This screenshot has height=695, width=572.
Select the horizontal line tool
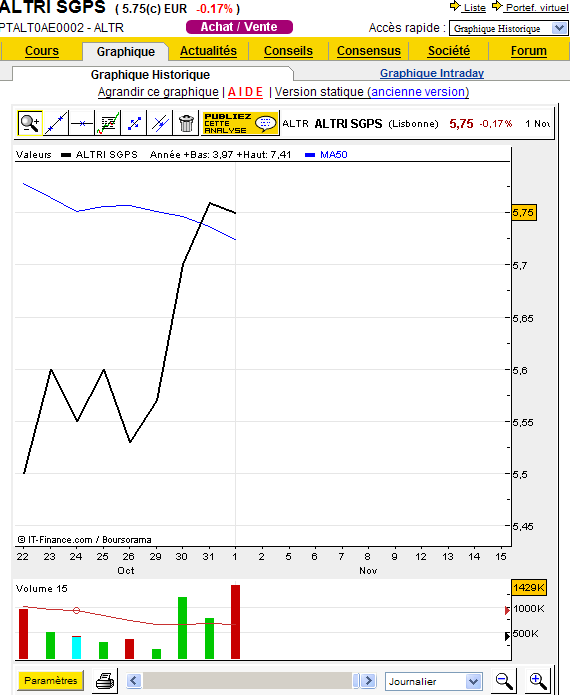[x=82, y=123]
